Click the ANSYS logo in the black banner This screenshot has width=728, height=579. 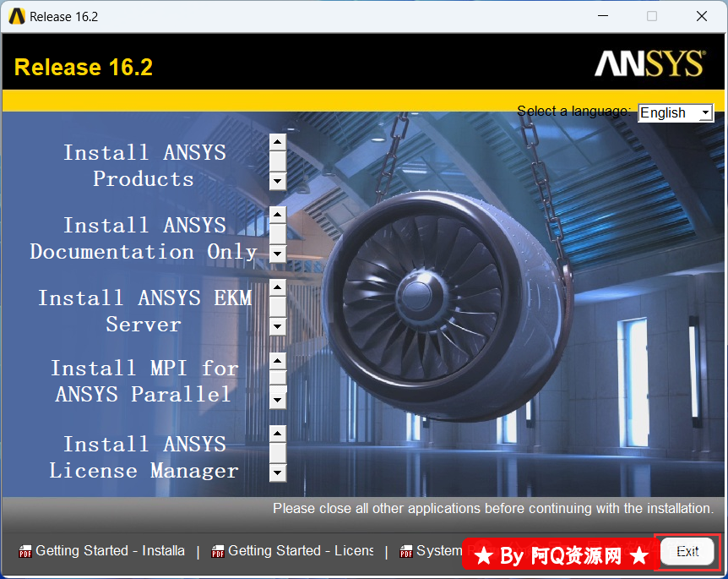coord(650,63)
